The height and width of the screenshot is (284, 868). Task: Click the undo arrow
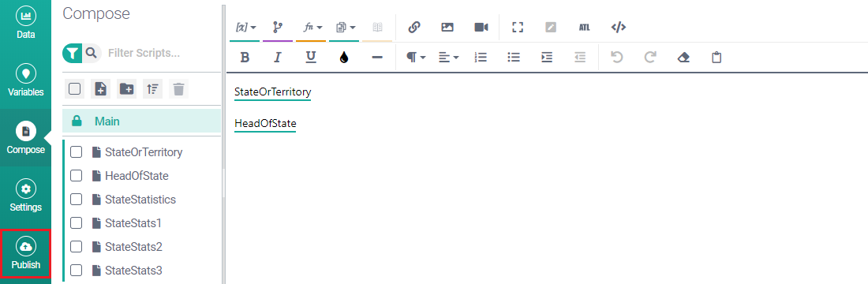[x=617, y=58]
